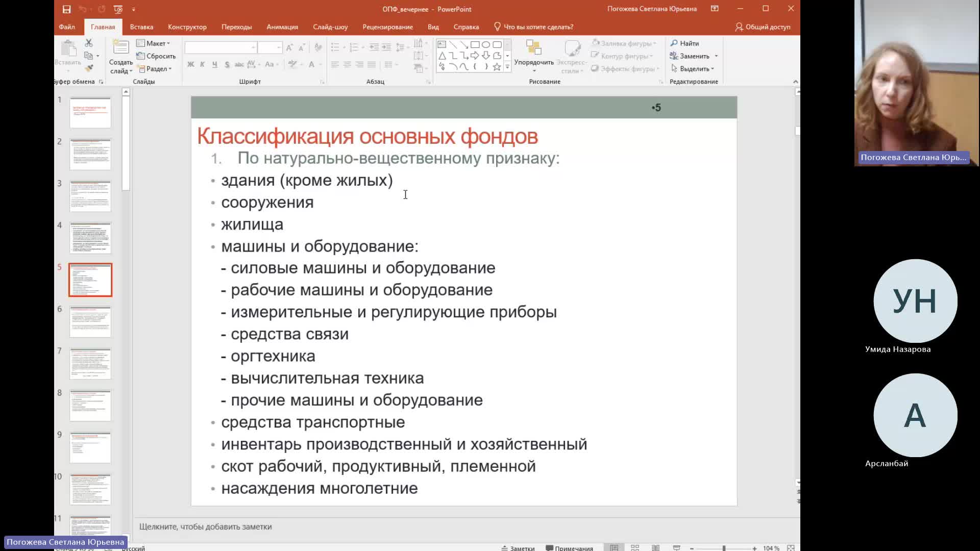The height and width of the screenshot is (551, 980).
Task: Switch to the Вставка tab
Action: [x=141, y=27]
